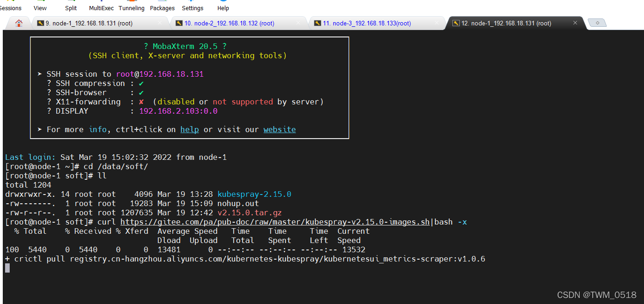Click the help link in banner
The image size is (644, 304).
point(189,129)
